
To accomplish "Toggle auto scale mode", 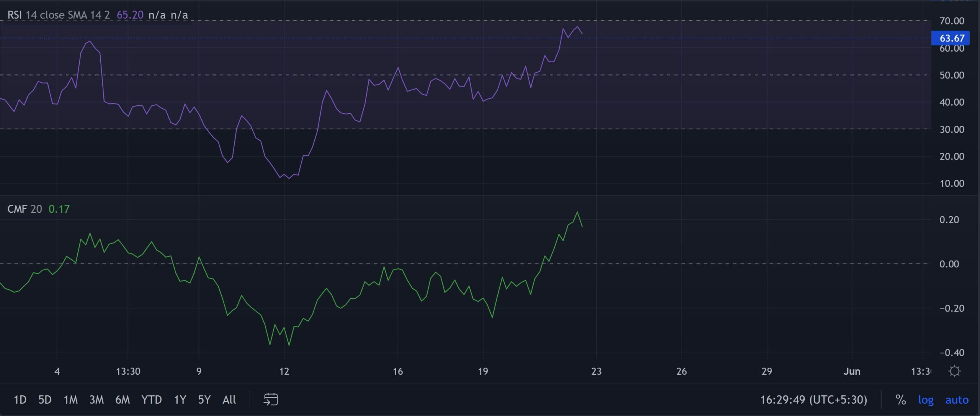I will 957,400.
